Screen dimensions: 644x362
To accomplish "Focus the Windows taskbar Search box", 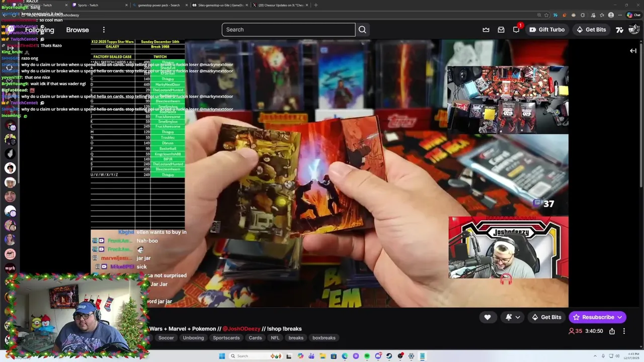I will coord(256,356).
